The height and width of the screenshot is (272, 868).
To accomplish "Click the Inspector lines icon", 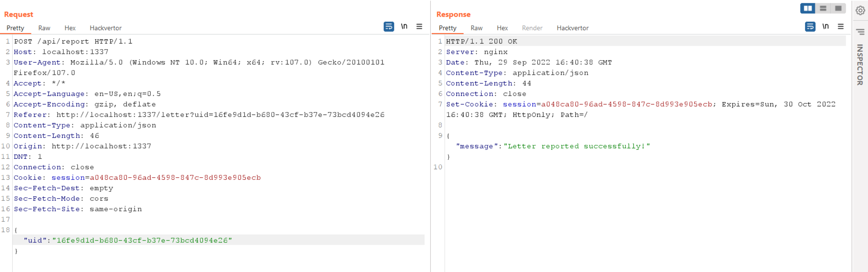I will tap(860, 32).
